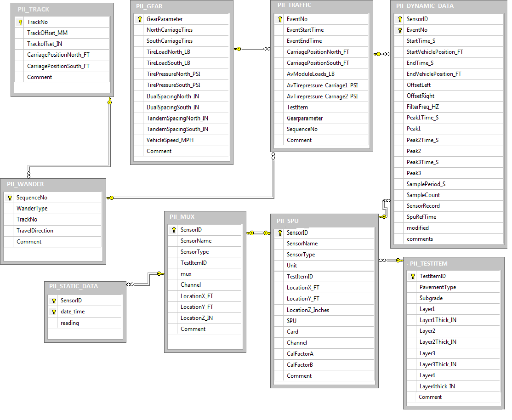Image resolution: width=512 pixels, height=420 pixels.
Task: Select the PavementType column in PII_TESTITEM
Action: point(438,287)
